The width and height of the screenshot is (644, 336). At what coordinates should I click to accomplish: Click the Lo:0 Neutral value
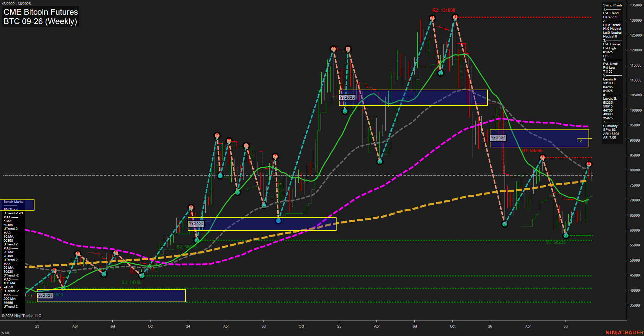pyautogui.click(x=612, y=33)
